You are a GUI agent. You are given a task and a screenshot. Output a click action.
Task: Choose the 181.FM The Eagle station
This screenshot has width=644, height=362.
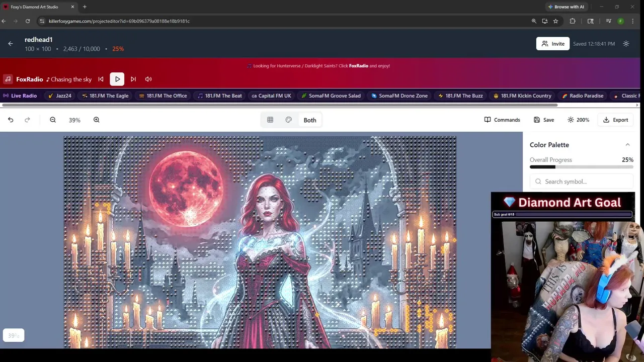(105, 96)
